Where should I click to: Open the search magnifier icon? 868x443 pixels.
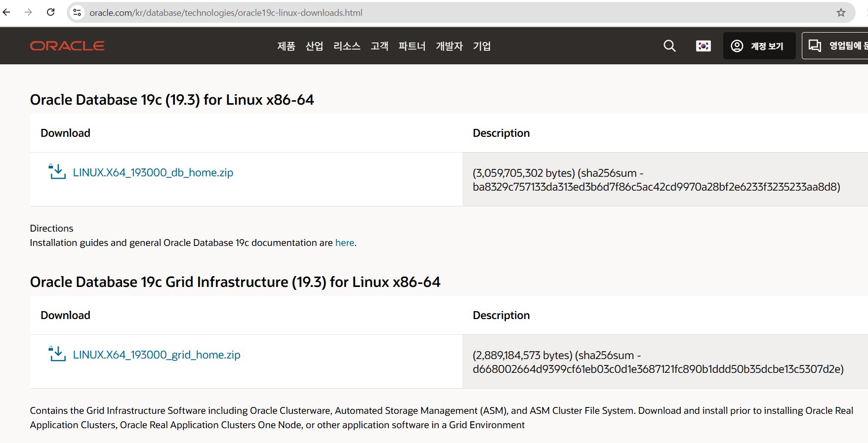pos(669,46)
